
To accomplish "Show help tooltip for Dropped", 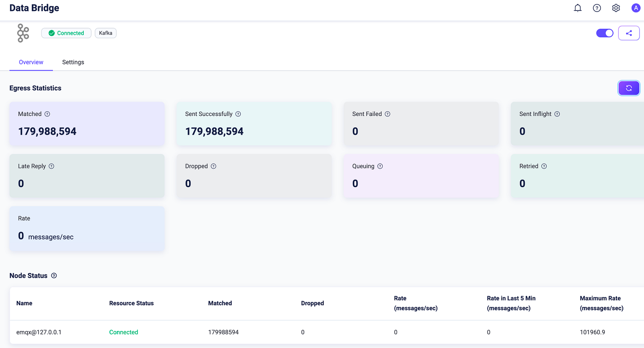I will pos(213,166).
